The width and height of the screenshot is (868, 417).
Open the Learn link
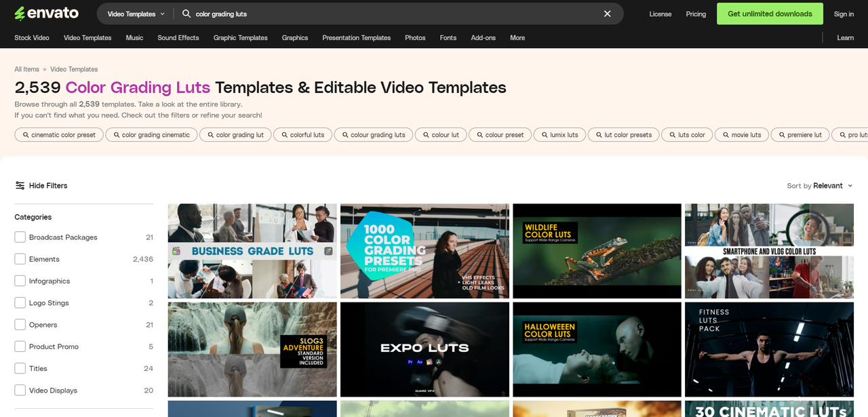[846, 38]
